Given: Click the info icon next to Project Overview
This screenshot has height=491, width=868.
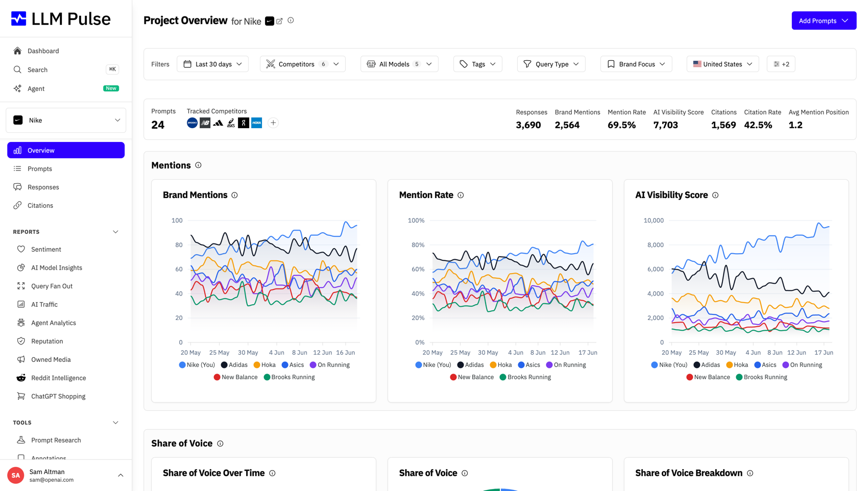Looking at the screenshot, I should click(x=291, y=20).
